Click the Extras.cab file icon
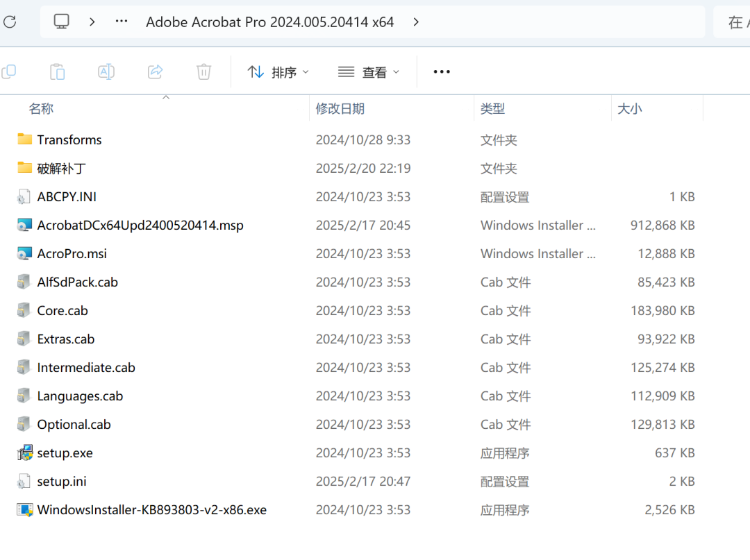This screenshot has width=750, height=560. (x=24, y=339)
